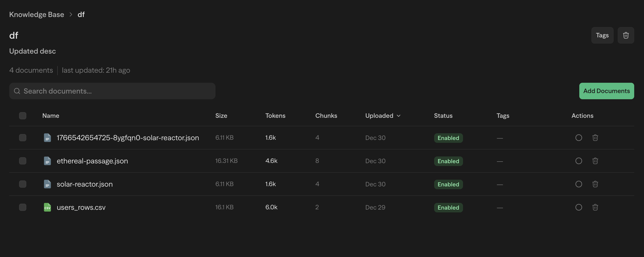Delete the 1766542654725-8ygfqn0-solar-reactor.json file
This screenshot has height=257, width=644.
click(595, 138)
